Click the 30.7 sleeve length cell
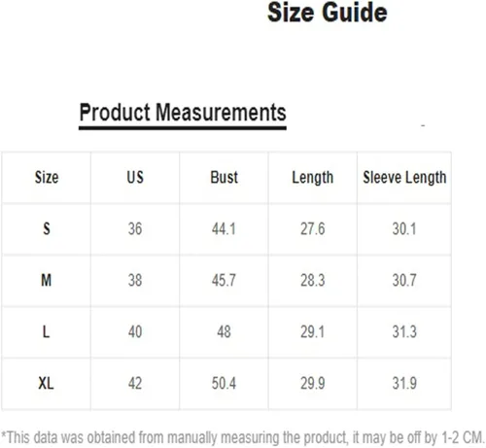Image resolution: width=486 pixels, height=448 pixels. click(x=404, y=280)
